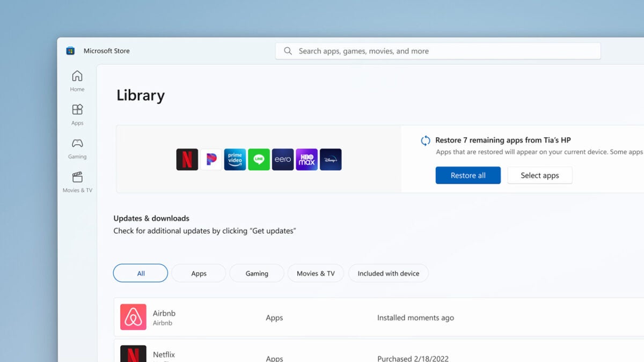Filter by Included with device
The height and width of the screenshot is (362, 644).
tap(388, 273)
